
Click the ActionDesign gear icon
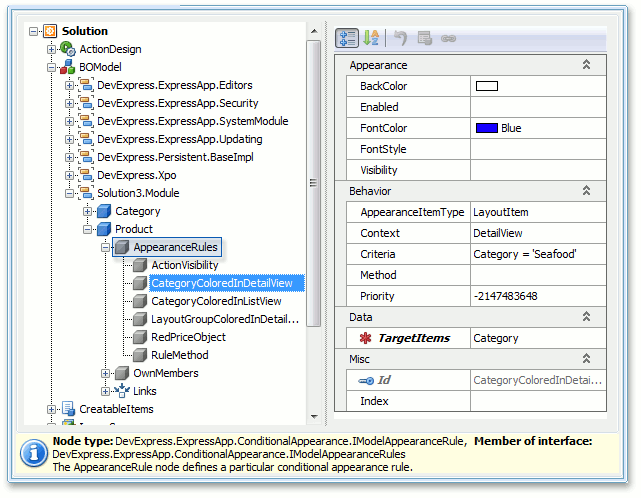point(68,49)
